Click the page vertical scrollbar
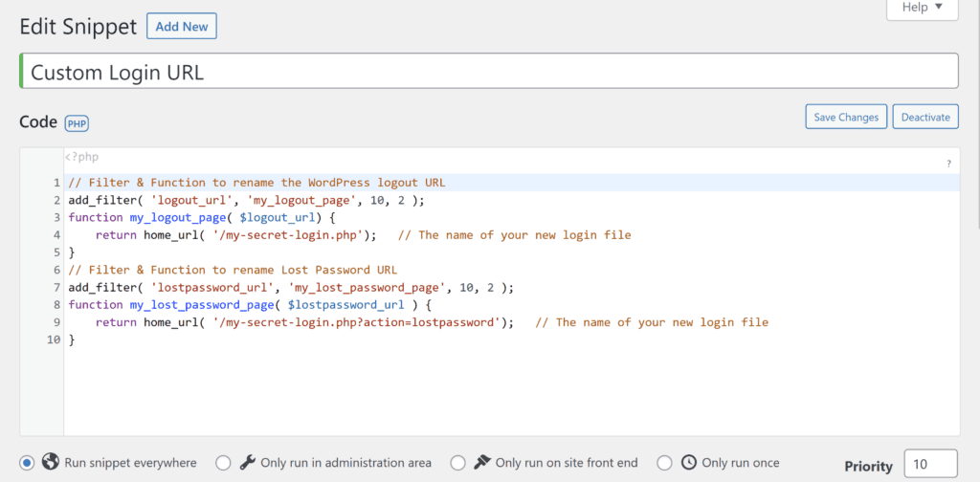Viewport: 980px width, 482px height. (x=977, y=113)
